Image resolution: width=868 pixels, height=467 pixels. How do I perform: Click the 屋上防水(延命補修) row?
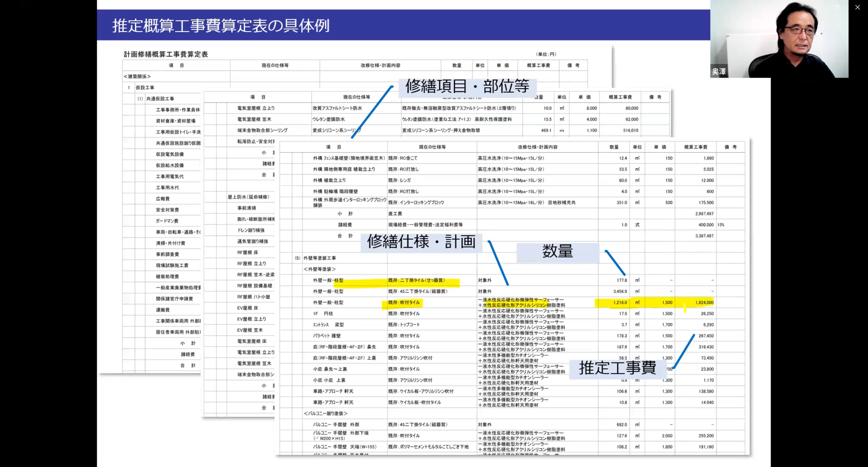[248, 197]
